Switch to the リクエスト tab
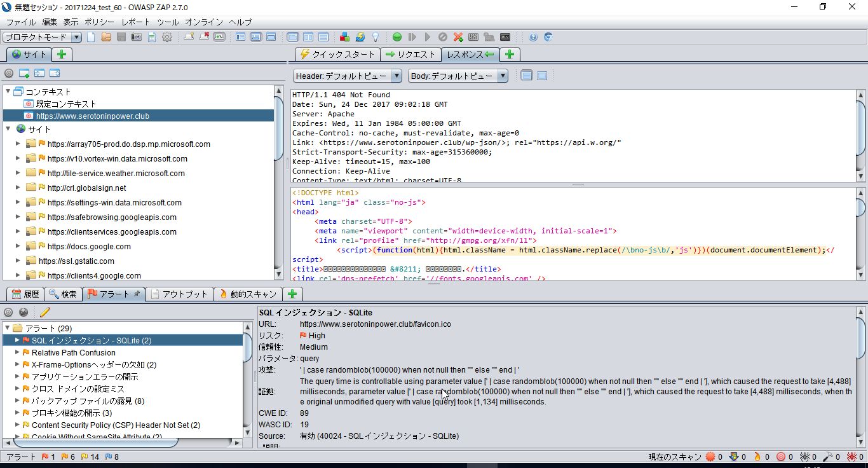868x468 pixels. (x=410, y=54)
